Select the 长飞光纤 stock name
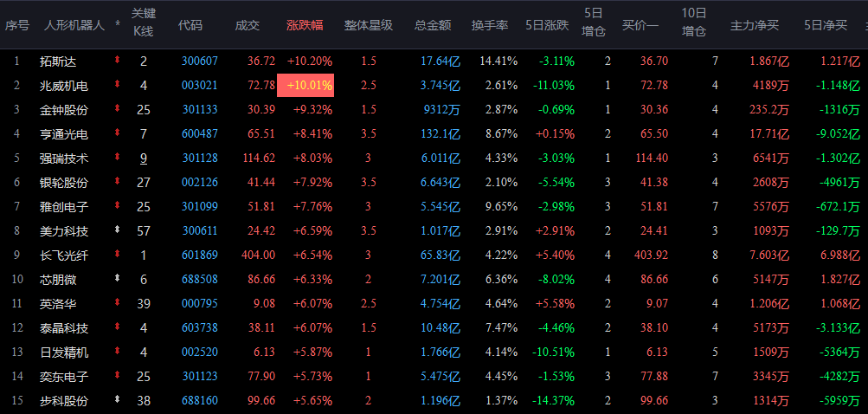This screenshot has width=868, height=414. pos(64,255)
